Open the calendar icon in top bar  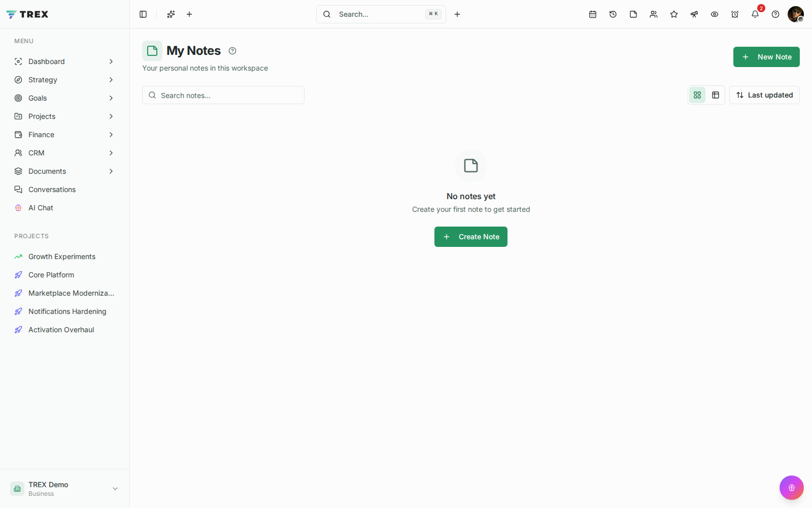pos(593,14)
